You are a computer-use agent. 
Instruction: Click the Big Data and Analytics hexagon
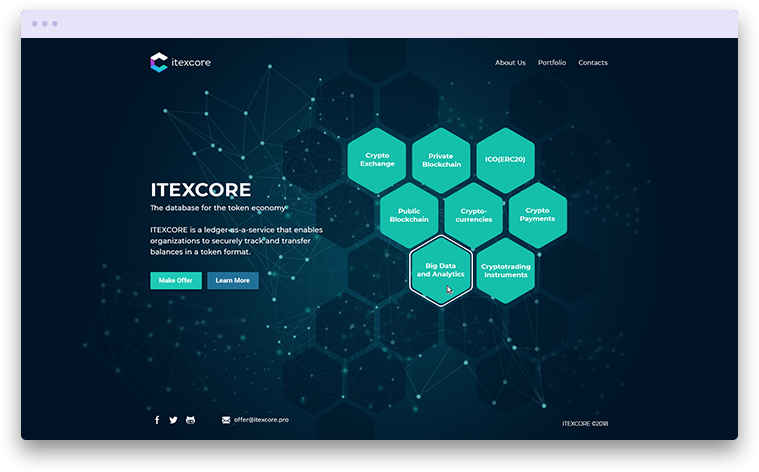point(441,269)
